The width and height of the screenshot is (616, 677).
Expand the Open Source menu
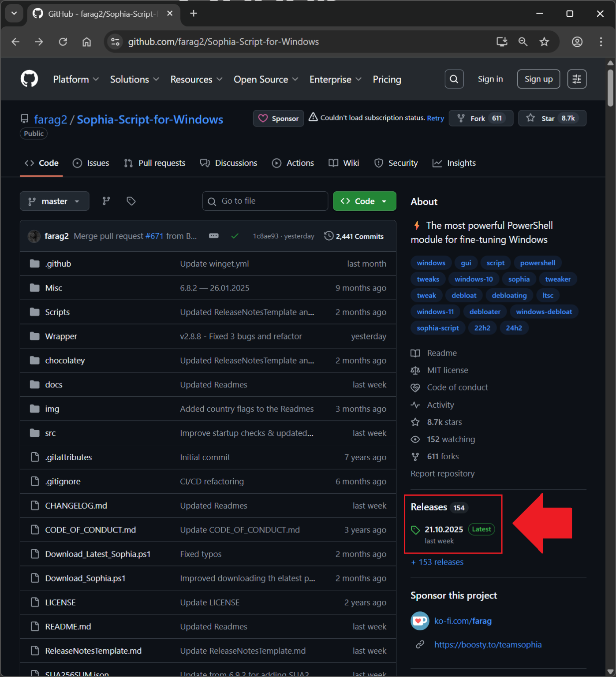tap(265, 79)
